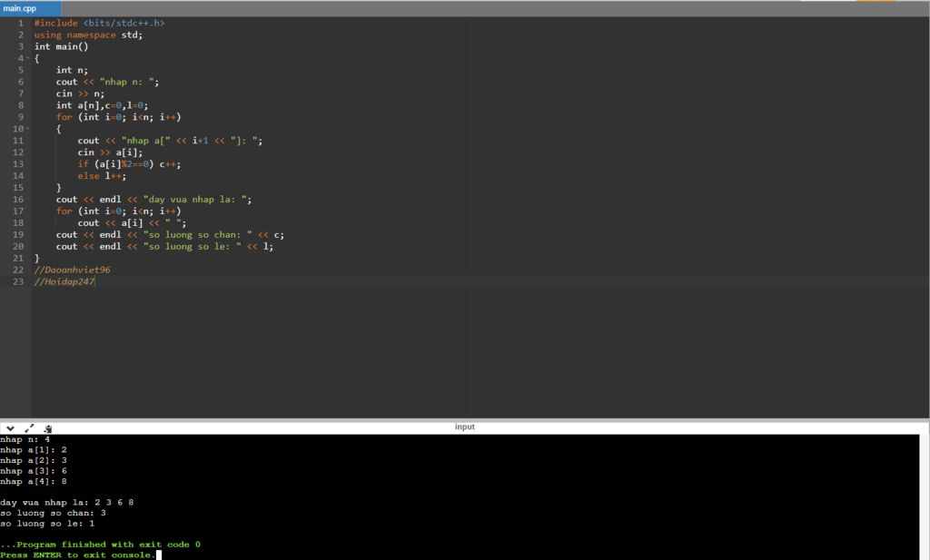
Task: Click console line 'nhap a[4]: 8'
Action: click(34, 481)
